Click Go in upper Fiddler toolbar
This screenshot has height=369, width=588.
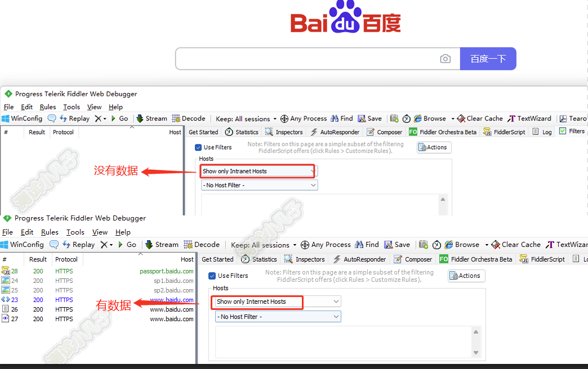pyautogui.click(x=119, y=118)
